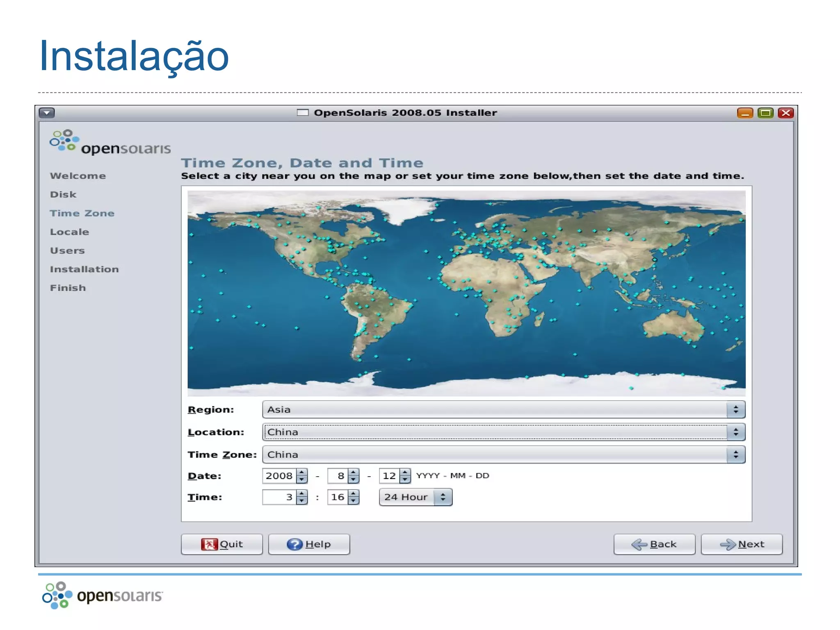Click the OpenSolaris logo in installer sidebar
The image size is (840, 630).
pos(110,143)
